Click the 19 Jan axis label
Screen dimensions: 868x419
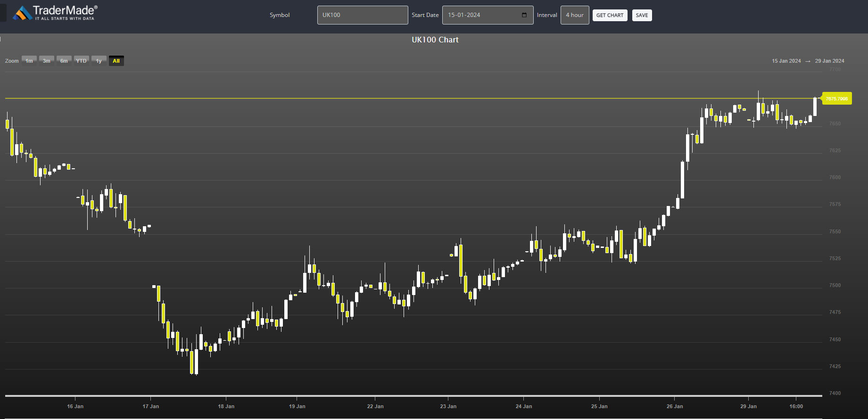coord(297,406)
